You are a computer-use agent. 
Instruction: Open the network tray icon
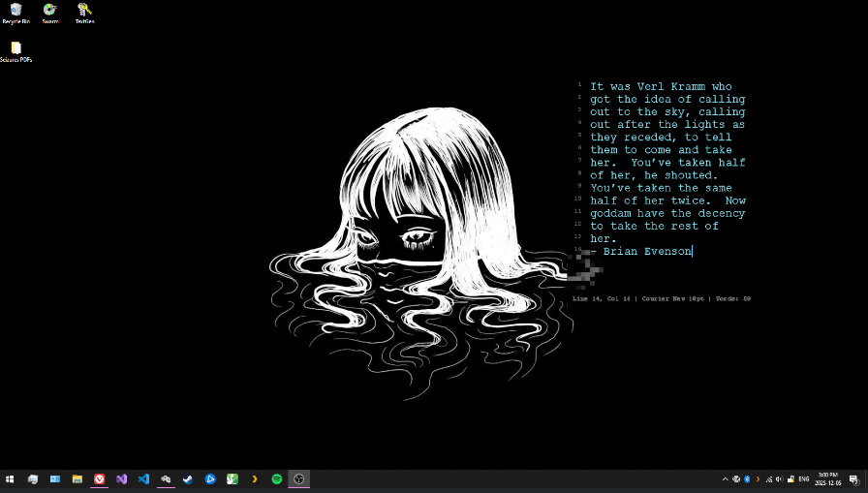coord(769,479)
